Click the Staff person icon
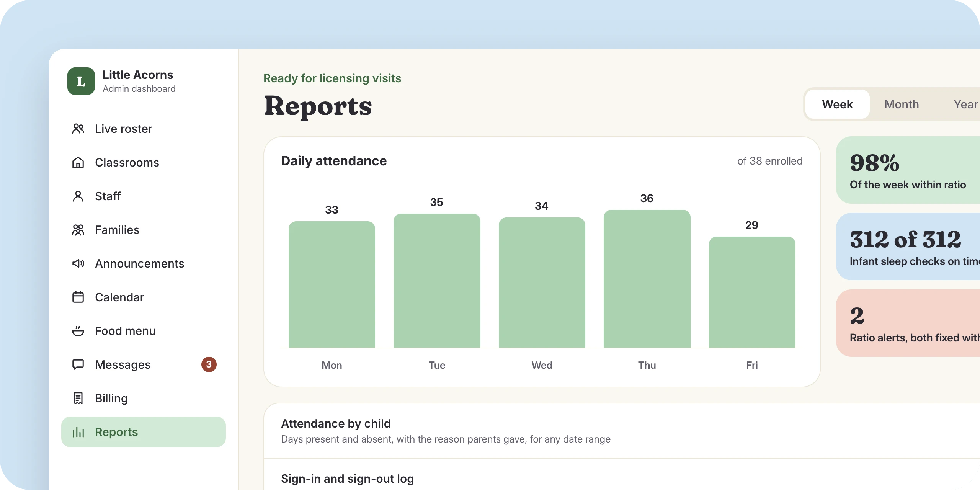The height and width of the screenshot is (490, 980). [x=78, y=196]
